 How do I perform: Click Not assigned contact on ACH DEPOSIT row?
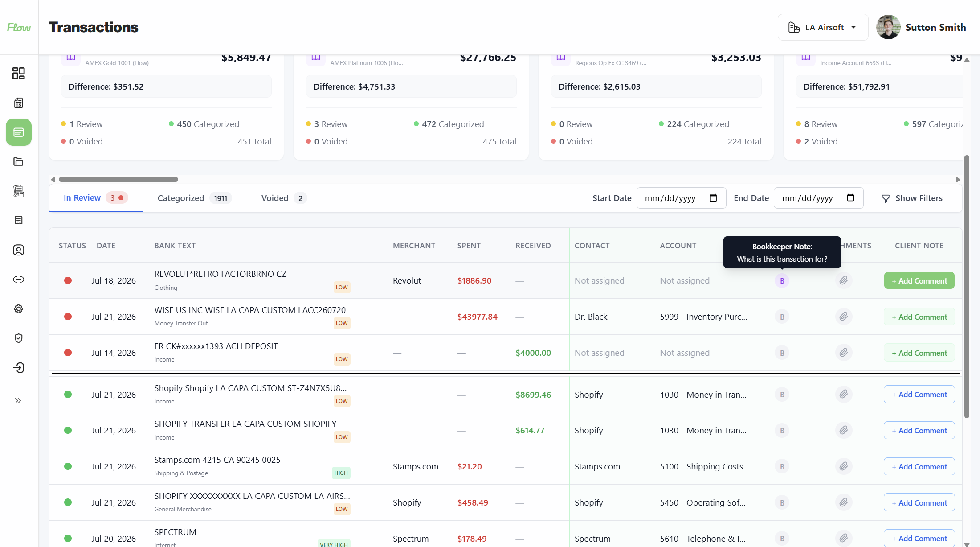(x=599, y=353)
